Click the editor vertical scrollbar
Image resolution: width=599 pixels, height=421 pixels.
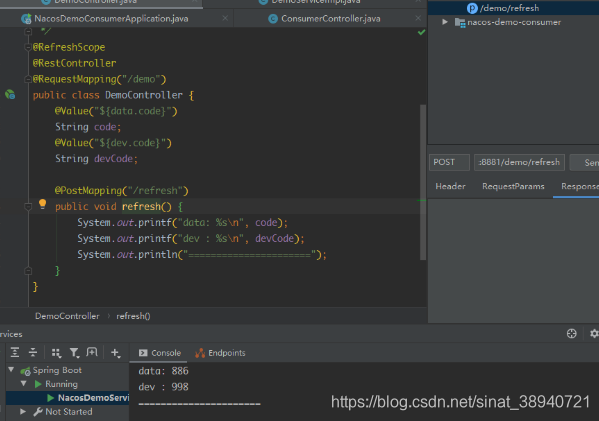click(423, 182)
